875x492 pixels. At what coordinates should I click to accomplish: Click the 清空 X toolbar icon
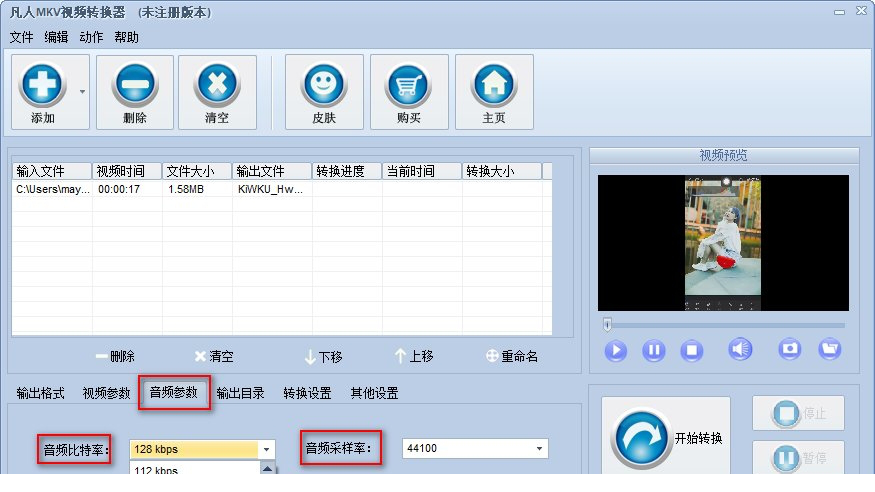pos(217,85)
